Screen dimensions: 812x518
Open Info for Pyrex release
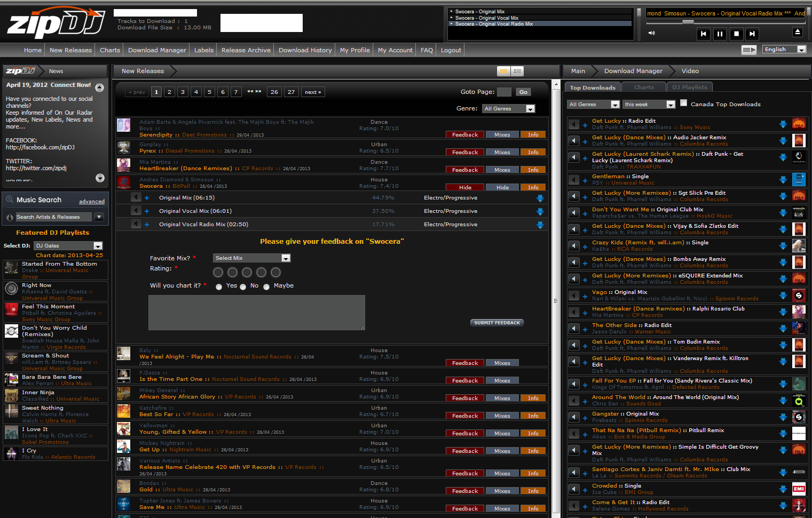533,152
